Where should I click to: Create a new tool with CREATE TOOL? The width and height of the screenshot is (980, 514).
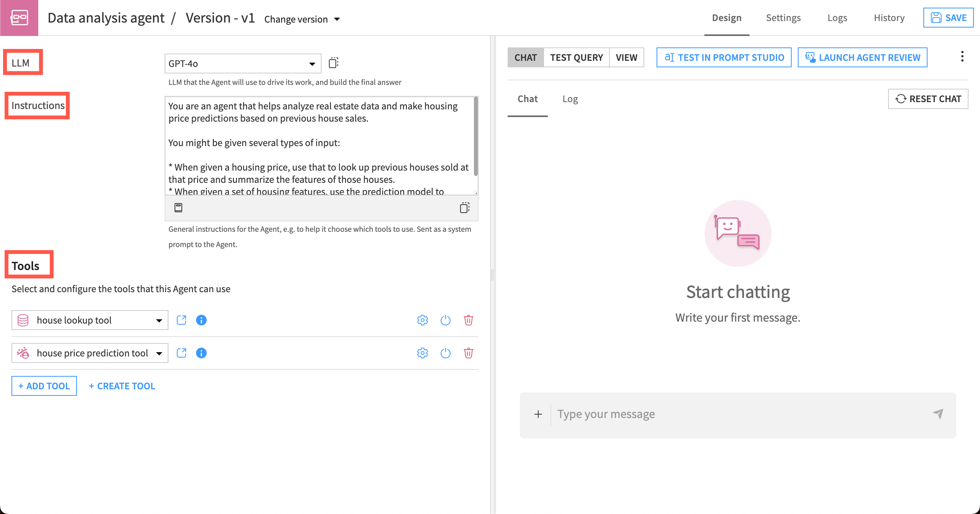point(122,385)
